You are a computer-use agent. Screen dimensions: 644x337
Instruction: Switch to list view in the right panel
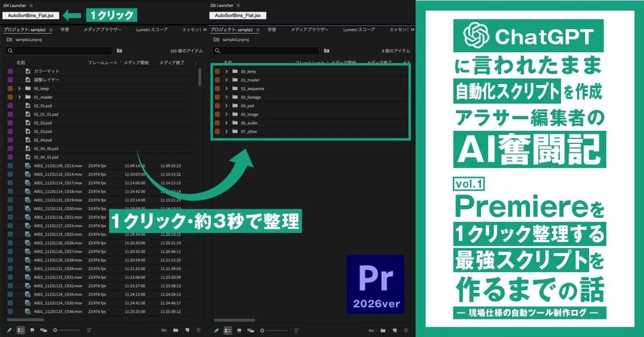[x=228, y=330]
